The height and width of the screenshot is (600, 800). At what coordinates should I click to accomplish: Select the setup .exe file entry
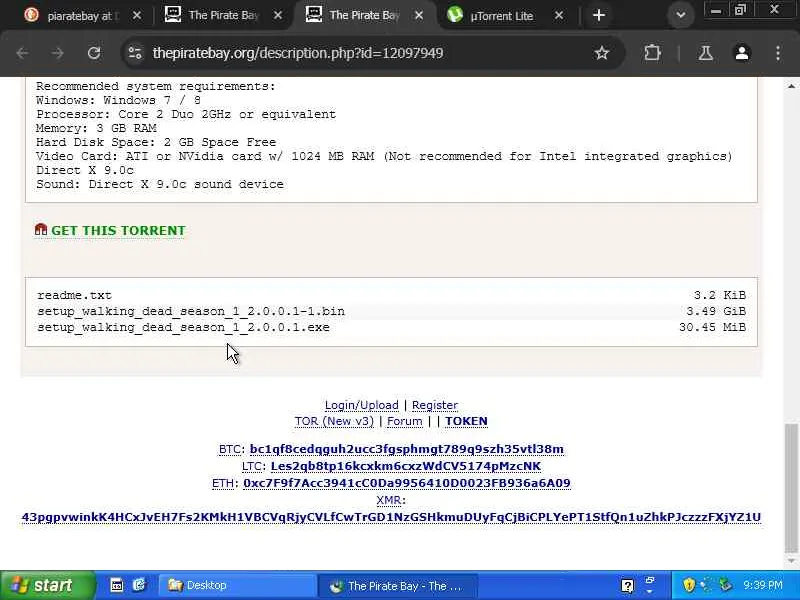tap(183, 328)
